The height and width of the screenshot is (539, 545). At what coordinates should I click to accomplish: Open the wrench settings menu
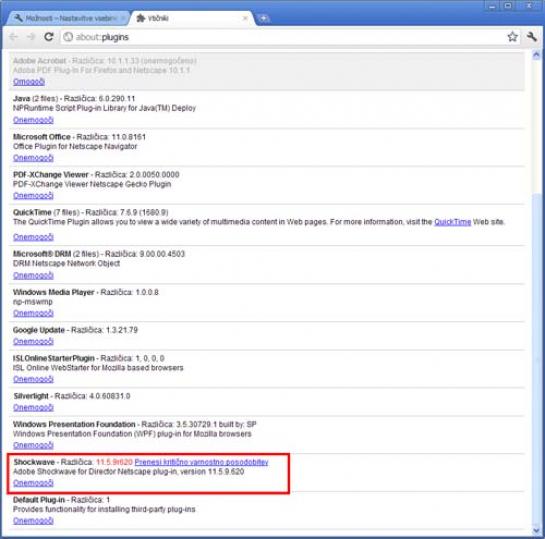pos(532,36)
